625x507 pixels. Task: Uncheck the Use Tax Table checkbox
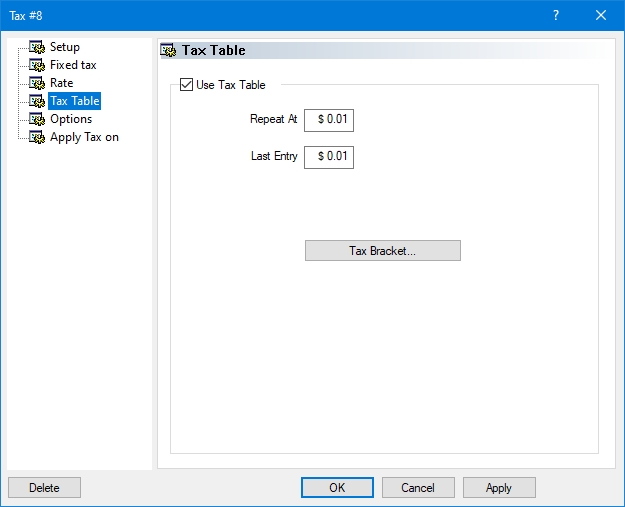[186, 85]
